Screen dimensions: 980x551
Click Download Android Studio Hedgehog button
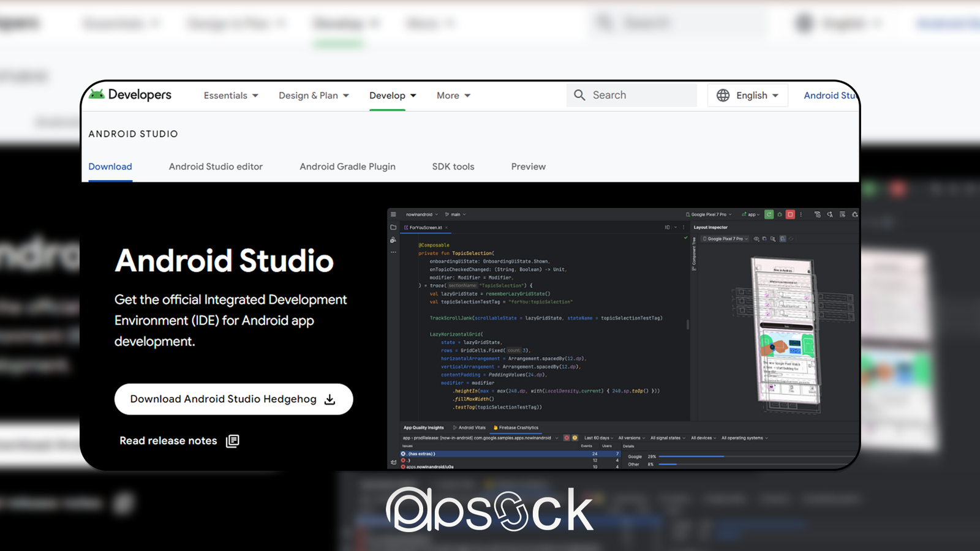(233, 399)
